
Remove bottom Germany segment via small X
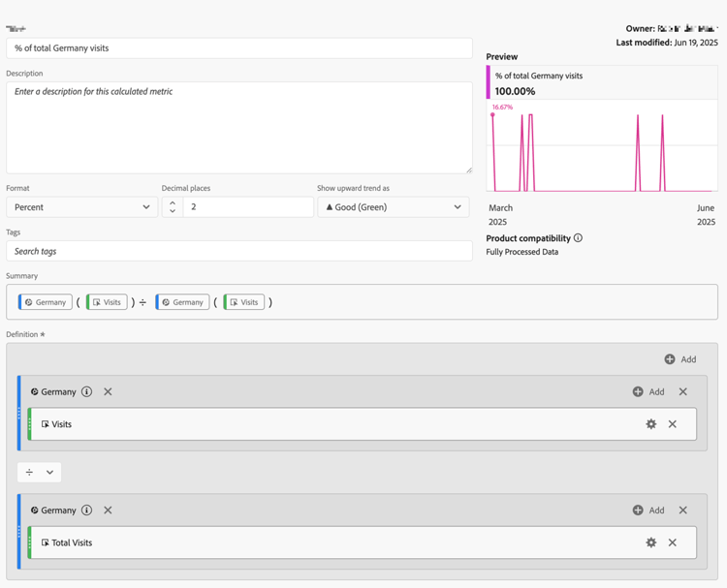click(x=108, y=511)
